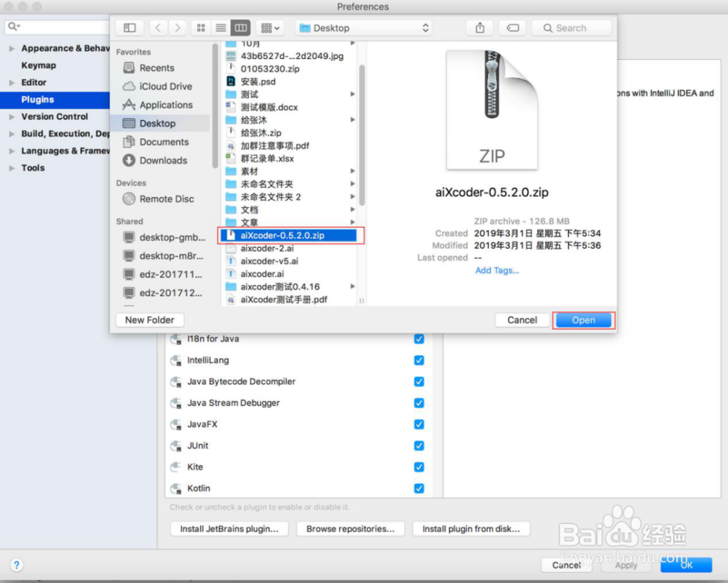Select Desktop in Favorites sidebar
Screen dimensions: 728x583
pos(160,124)
